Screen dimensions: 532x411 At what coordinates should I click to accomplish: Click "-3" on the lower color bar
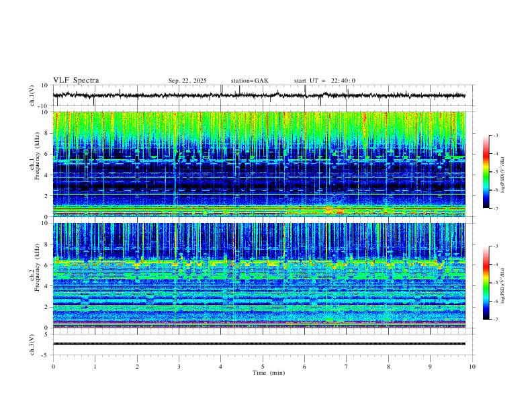[496, 246]
